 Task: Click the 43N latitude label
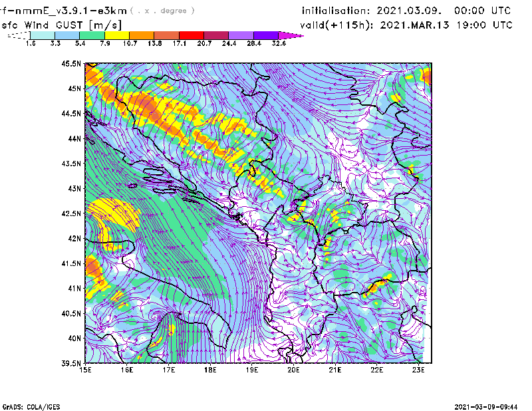(x=74, y=188)
